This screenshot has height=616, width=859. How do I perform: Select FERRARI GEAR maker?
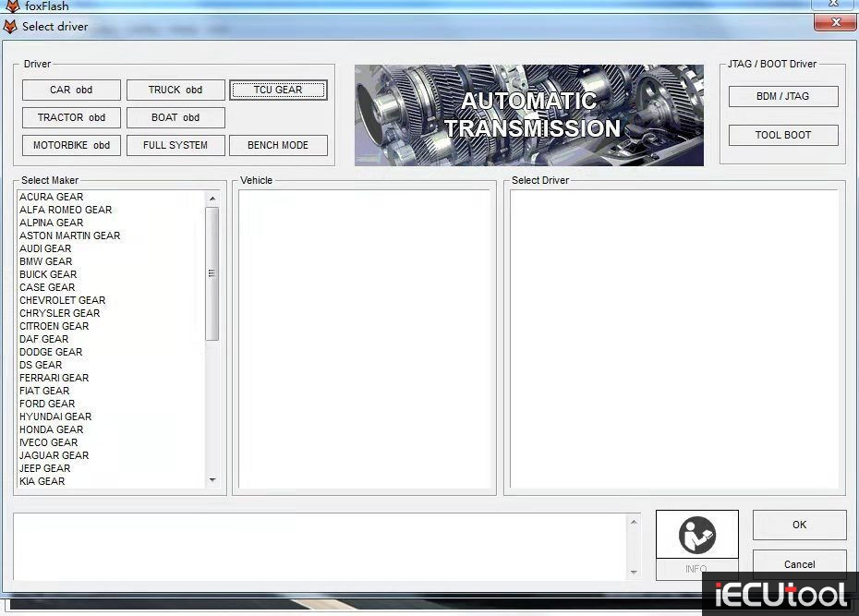point(54,378)
